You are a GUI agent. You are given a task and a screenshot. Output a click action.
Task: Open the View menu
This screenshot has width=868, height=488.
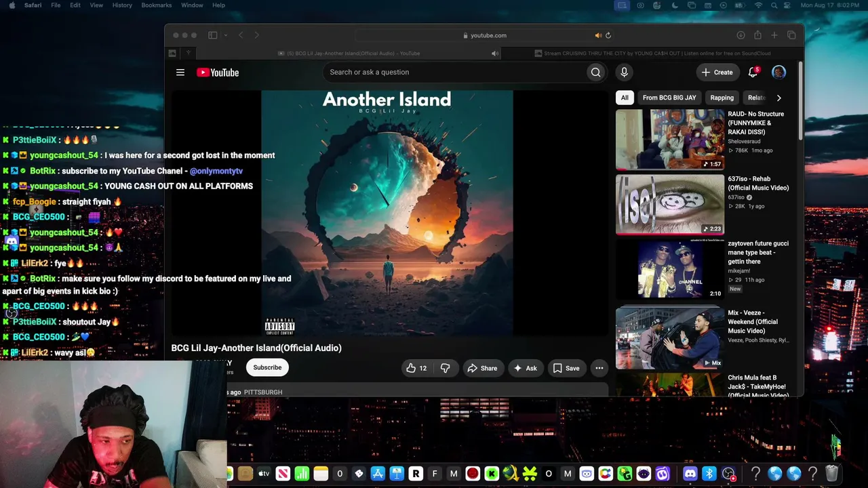pyautogui.click(x=96, y=5)
